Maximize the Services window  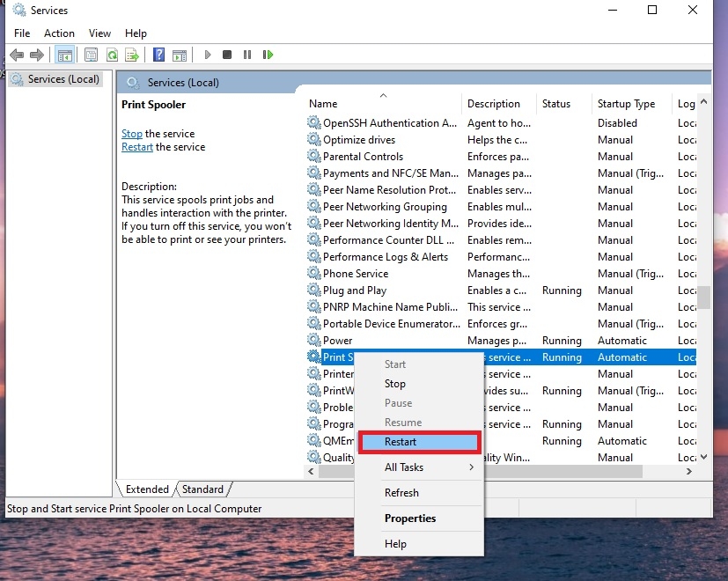[652, 10]
